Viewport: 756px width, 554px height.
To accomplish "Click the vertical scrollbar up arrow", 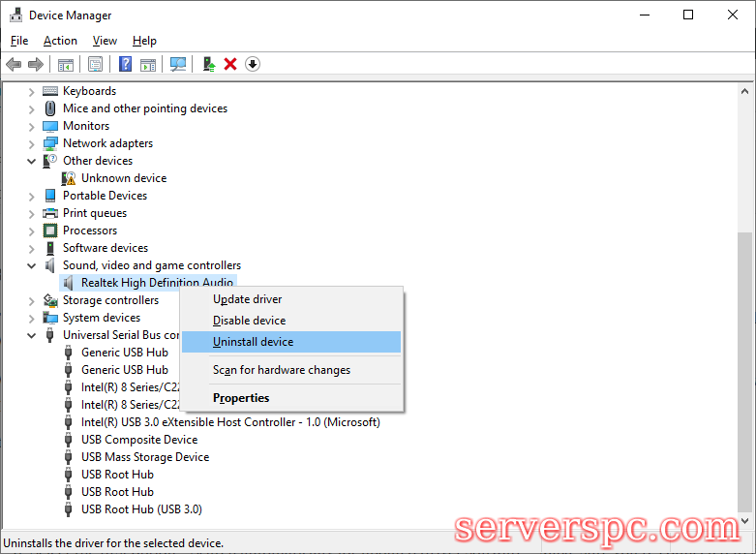I will tap(745, 90).
